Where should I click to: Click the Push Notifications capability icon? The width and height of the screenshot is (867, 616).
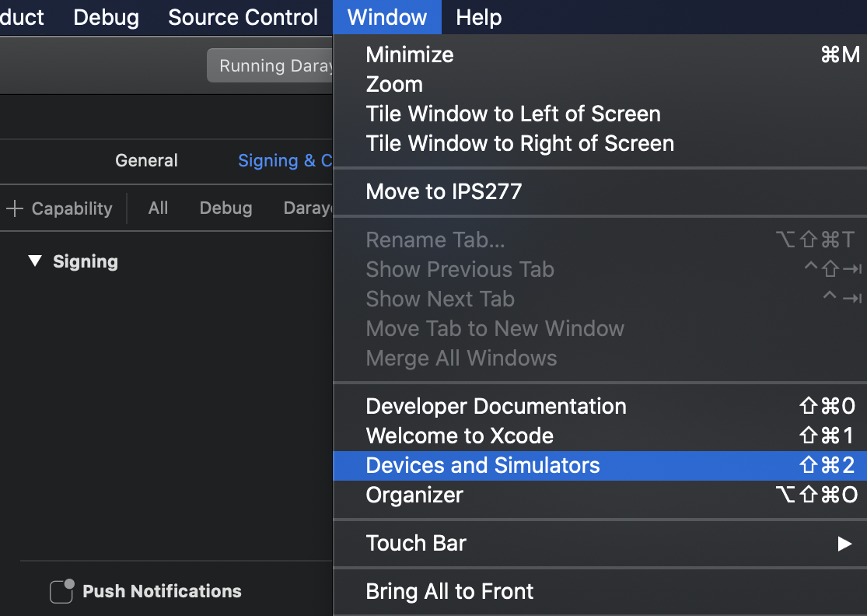click(x=61, y=591)
